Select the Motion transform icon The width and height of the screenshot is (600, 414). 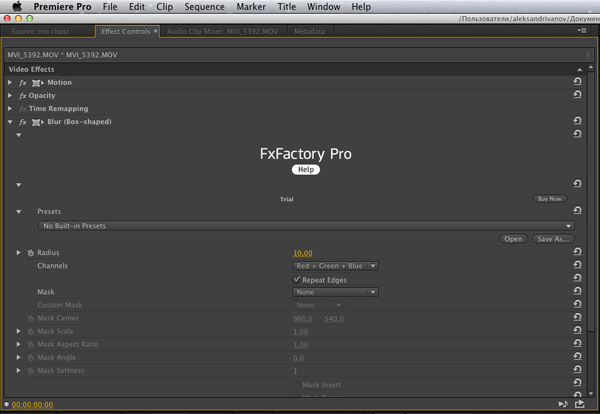[x=38, y=83]
